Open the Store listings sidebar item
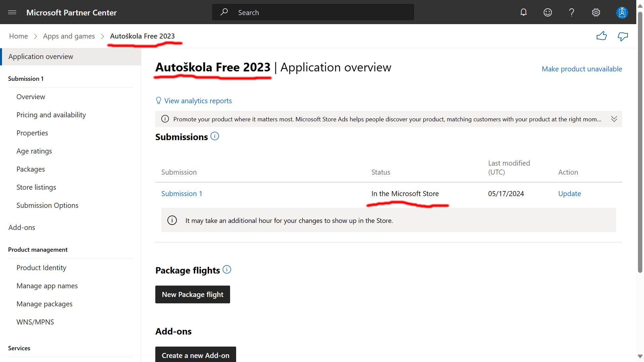The width and height of the screenshot is (644, 362). pyautogui.click(x=36, y=187)
